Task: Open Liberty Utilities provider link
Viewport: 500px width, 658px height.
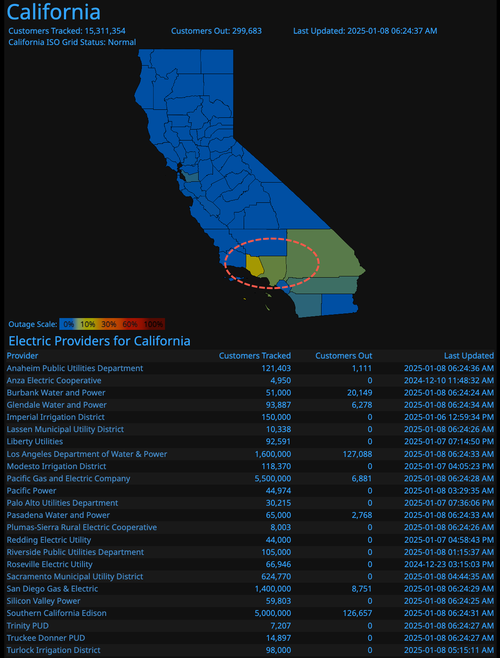Action: point(35,441)
